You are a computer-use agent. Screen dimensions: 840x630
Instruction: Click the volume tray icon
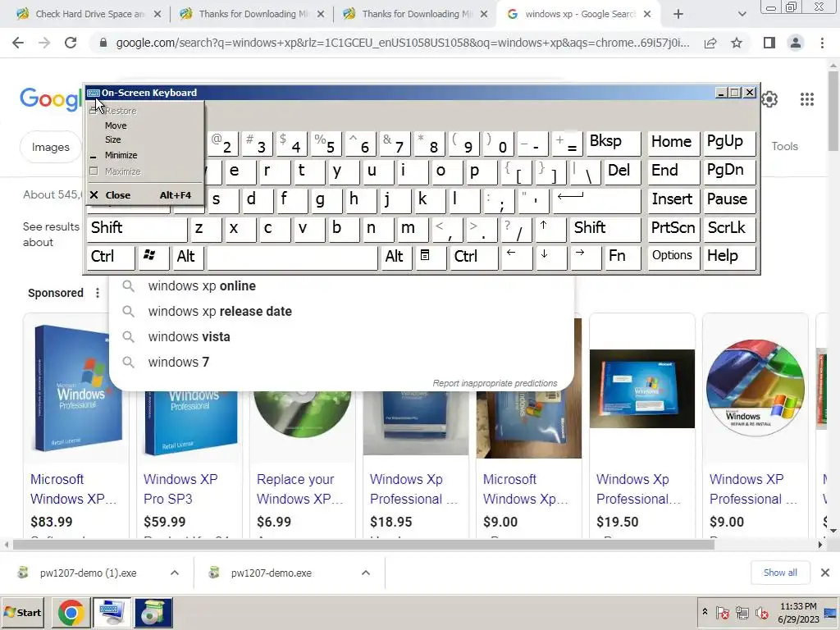(760, 613)
